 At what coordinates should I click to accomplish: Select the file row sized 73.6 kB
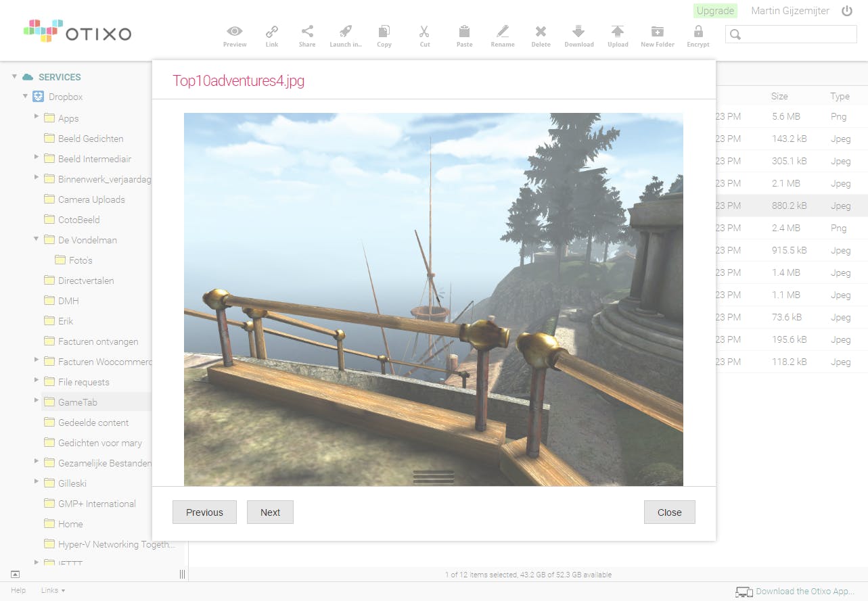click(792, 317)
